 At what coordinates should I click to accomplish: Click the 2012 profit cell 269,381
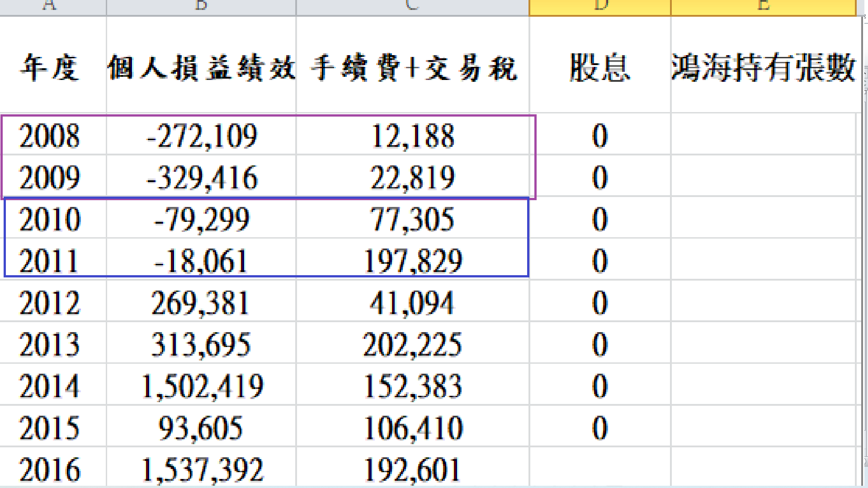point(200,303)
